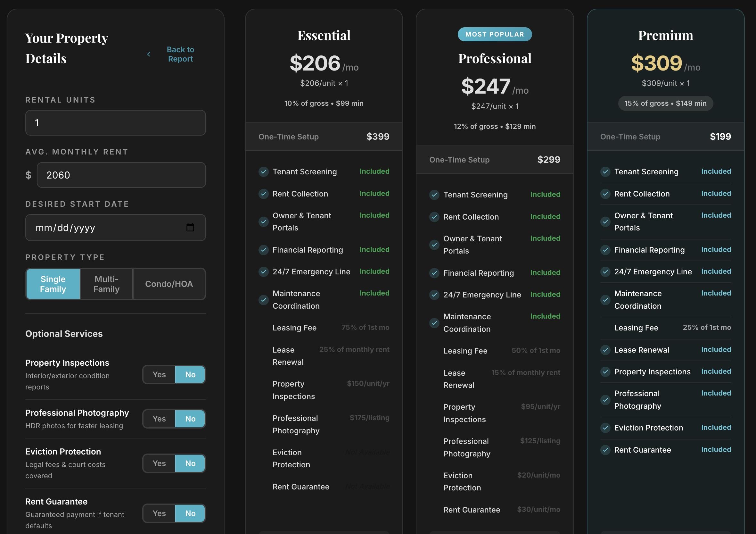Click Premium plan Tenant Screening check icon

[605, 171]
